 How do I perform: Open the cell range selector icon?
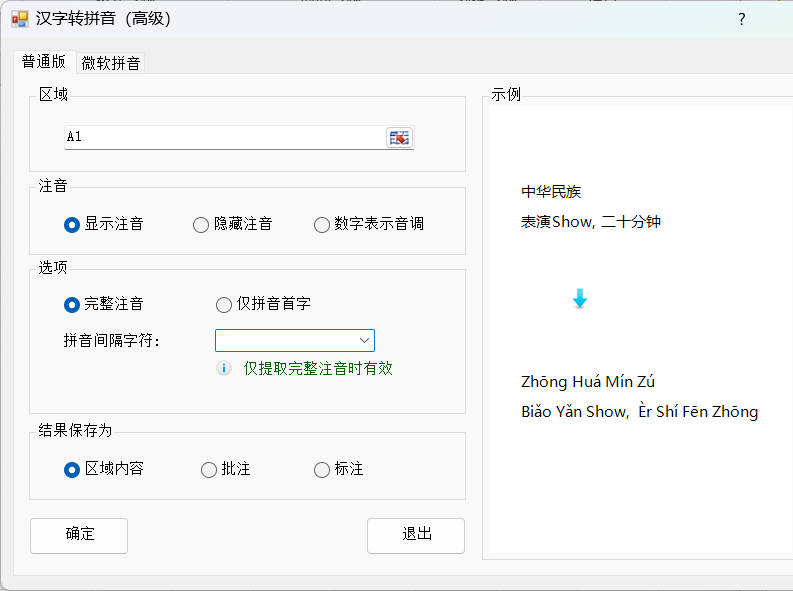click(399, 138)
